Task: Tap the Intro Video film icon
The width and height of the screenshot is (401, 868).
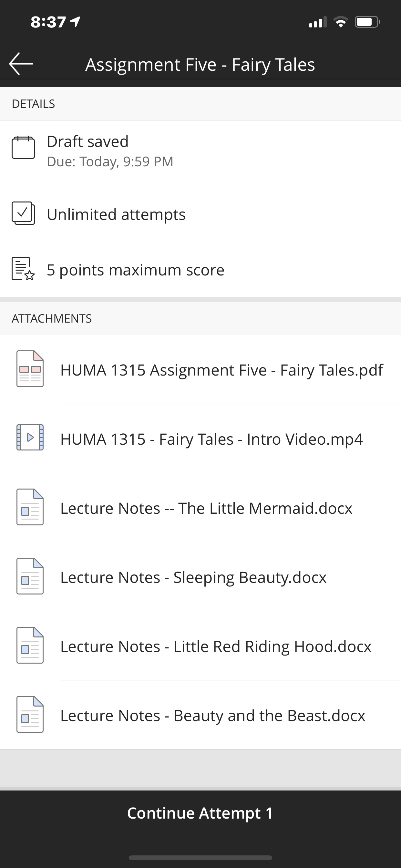Action: pos(30,437)
